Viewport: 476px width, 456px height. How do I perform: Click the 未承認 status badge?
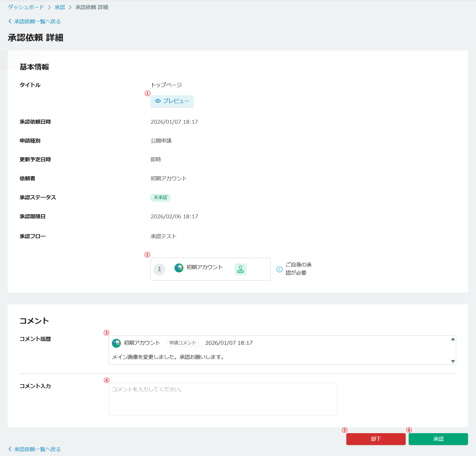[160, 198]
